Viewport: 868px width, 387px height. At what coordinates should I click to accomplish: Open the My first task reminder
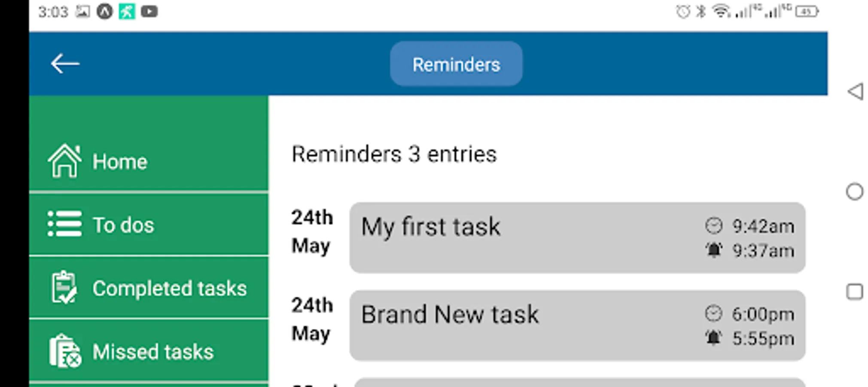coord(431,227)
